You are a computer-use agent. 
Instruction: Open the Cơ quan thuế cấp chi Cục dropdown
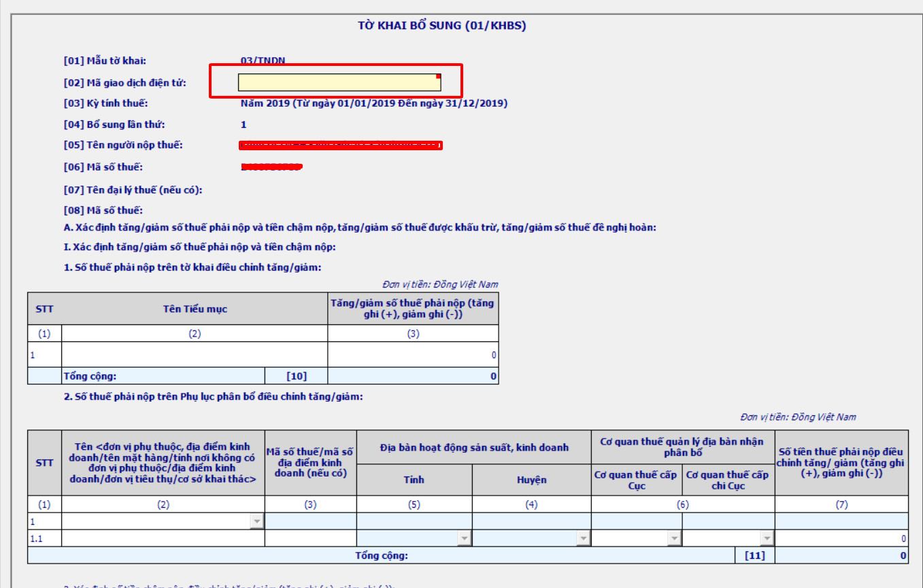pos(767,538)
